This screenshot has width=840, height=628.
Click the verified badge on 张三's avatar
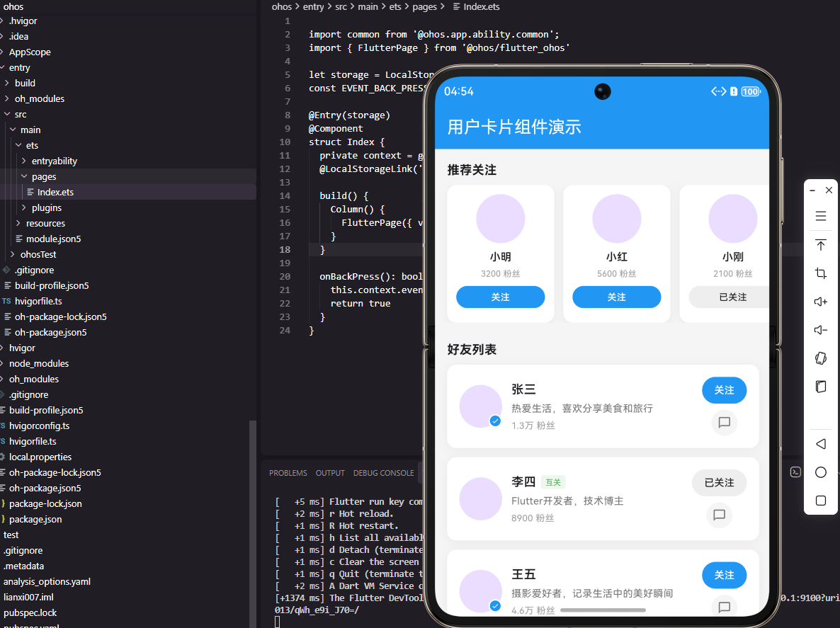(494, 421)
